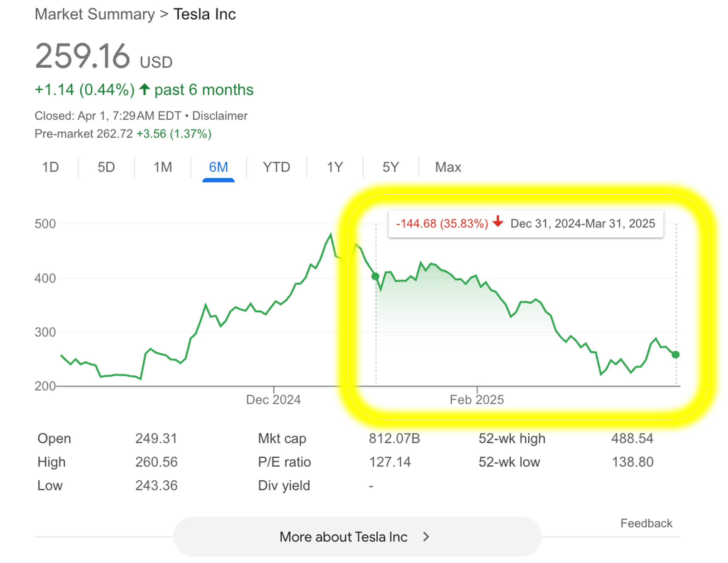Open the 5Y time range tab
The width and height of the screenshot is (728, 563).
391,167
